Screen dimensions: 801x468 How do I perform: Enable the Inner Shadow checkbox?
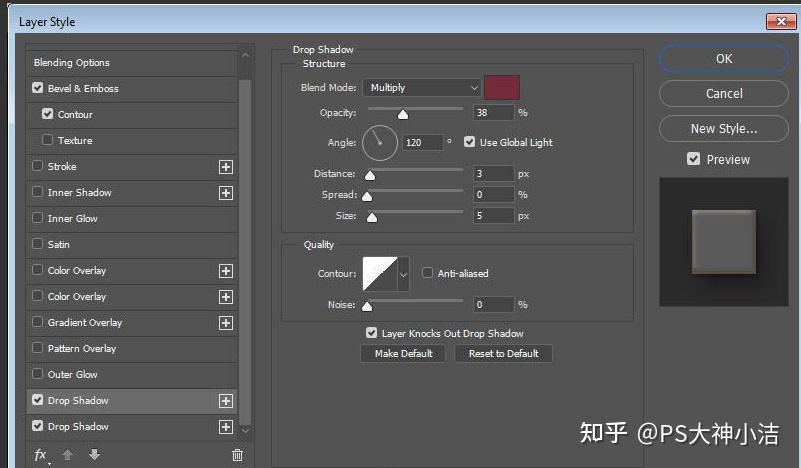[x=37, y=192]
